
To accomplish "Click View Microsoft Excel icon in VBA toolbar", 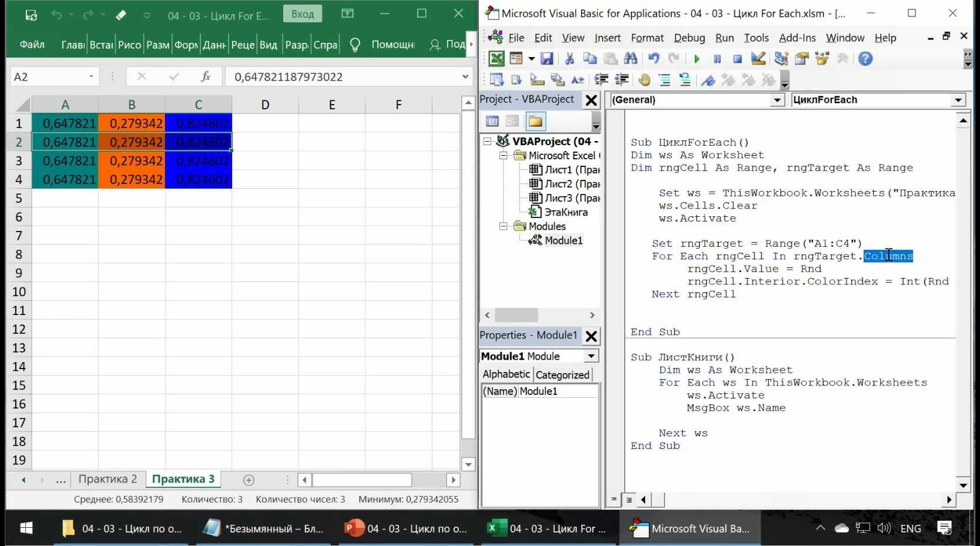I will (x=496, y=59).
